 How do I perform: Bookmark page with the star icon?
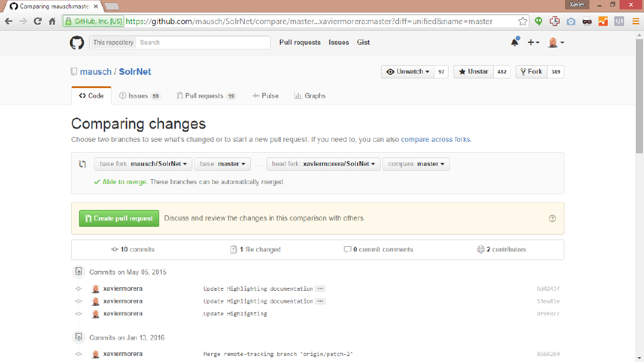pos(522,21)
